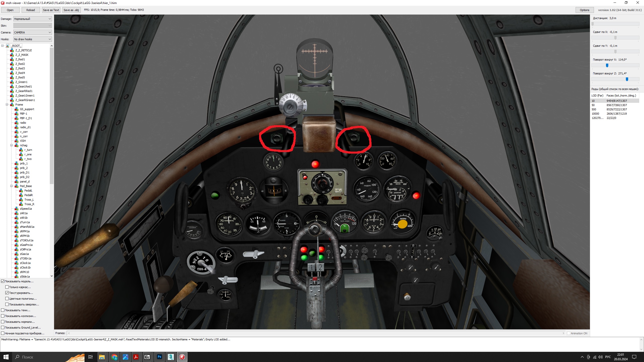Open Adobe Acrobat from the taskbar
Viewport: 644px width, 362px height.
tap(136, 357)
